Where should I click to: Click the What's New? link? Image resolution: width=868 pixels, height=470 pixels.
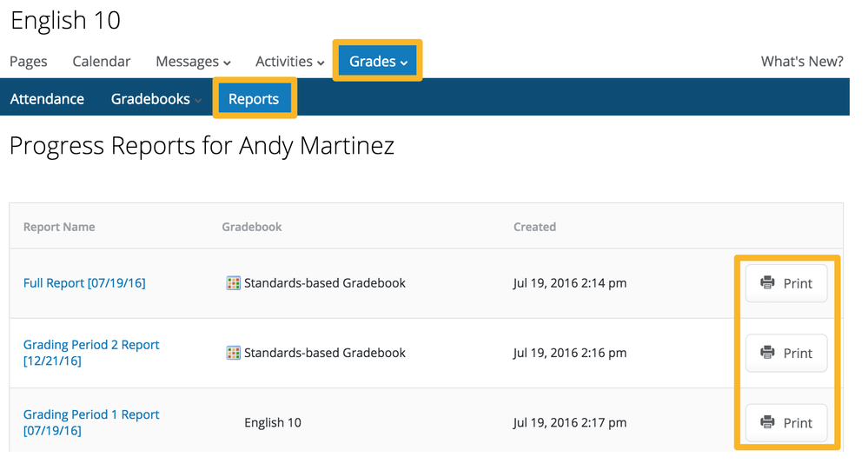(802, 62)
